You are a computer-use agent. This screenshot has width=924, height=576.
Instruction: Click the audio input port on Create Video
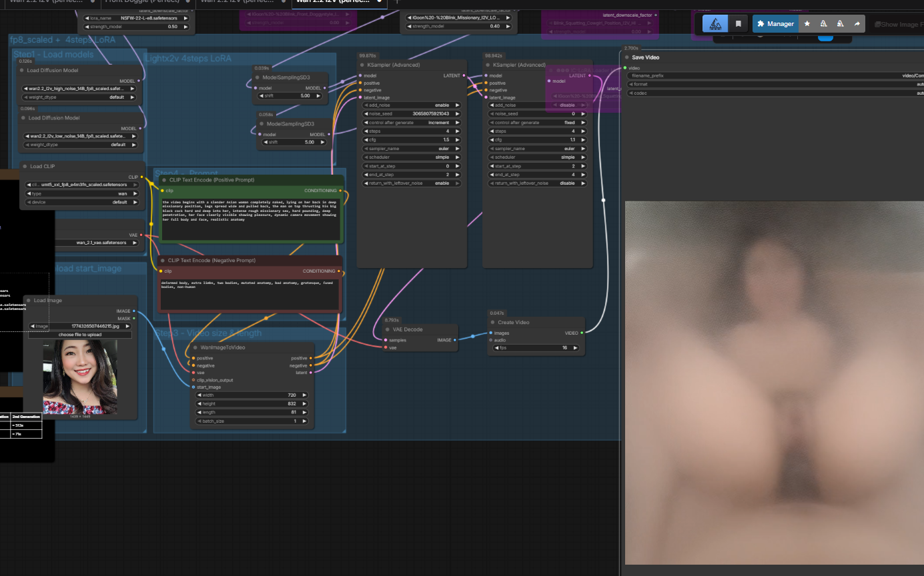(490, 340)
